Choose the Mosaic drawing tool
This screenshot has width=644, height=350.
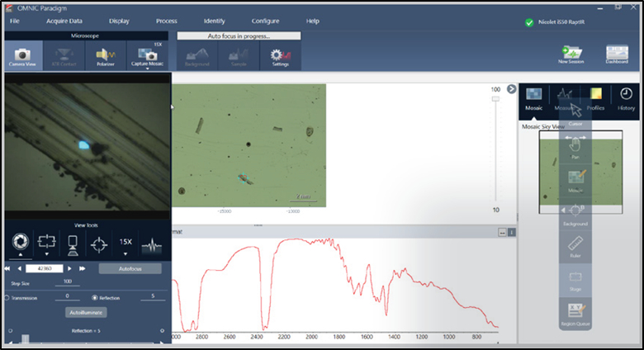pyautogui.click(x=575, y=180)
